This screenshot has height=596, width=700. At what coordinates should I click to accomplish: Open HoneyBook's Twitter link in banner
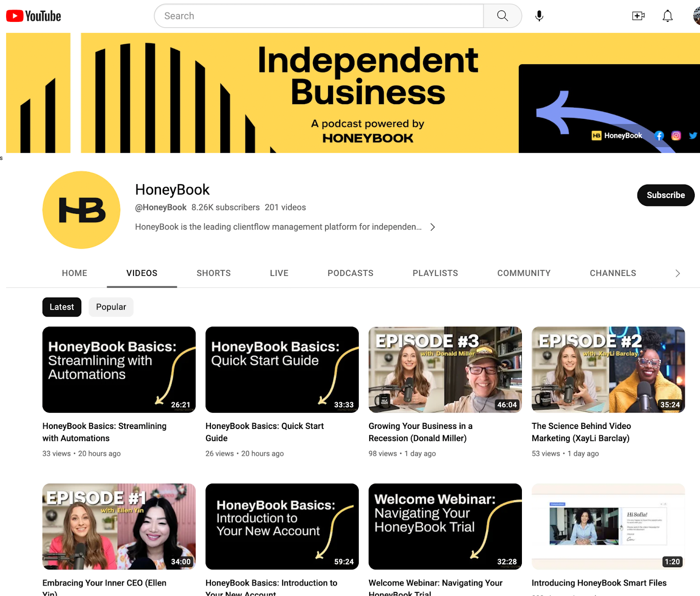pos(693,136)
